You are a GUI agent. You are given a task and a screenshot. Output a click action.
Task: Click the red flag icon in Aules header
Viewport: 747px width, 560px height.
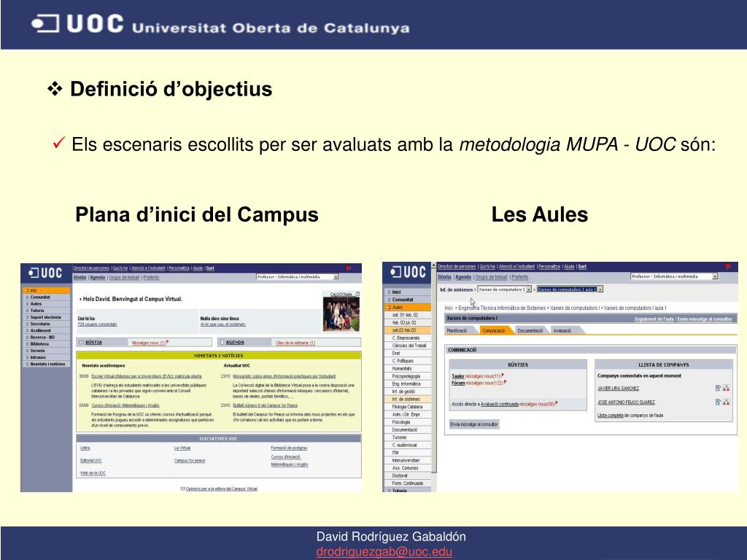(727, 267)
